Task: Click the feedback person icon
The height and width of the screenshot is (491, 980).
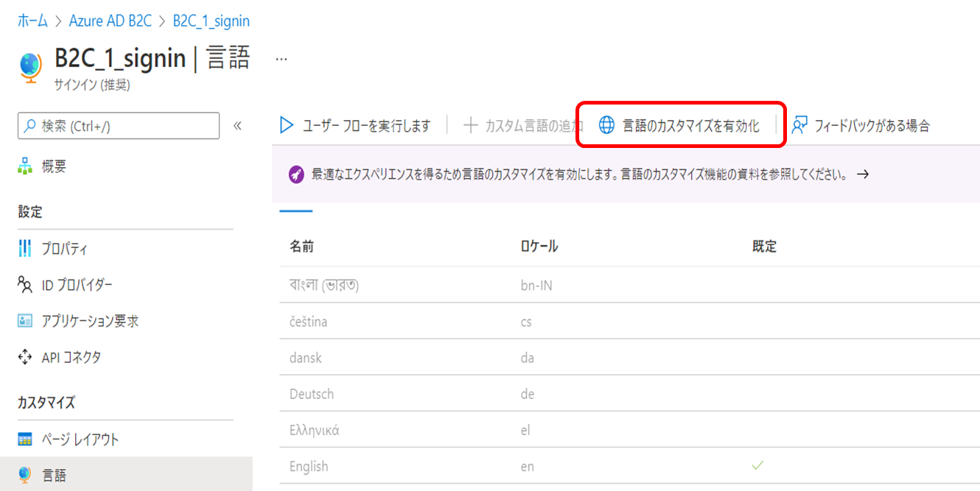Action: (799, 126)
